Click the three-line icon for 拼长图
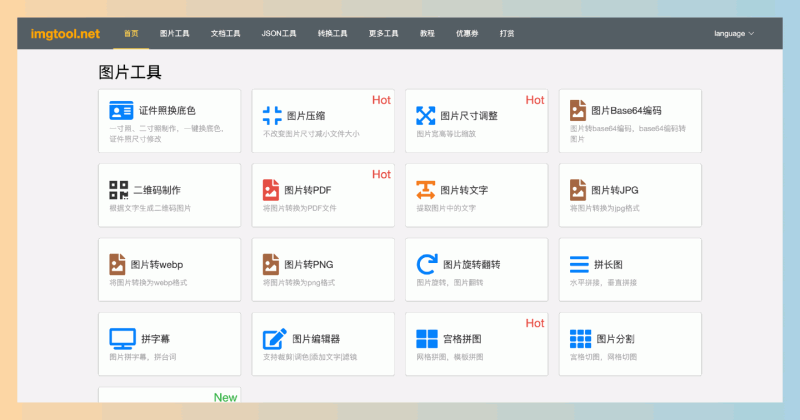This screenshot has height=420, width=800. click(579, 264)
